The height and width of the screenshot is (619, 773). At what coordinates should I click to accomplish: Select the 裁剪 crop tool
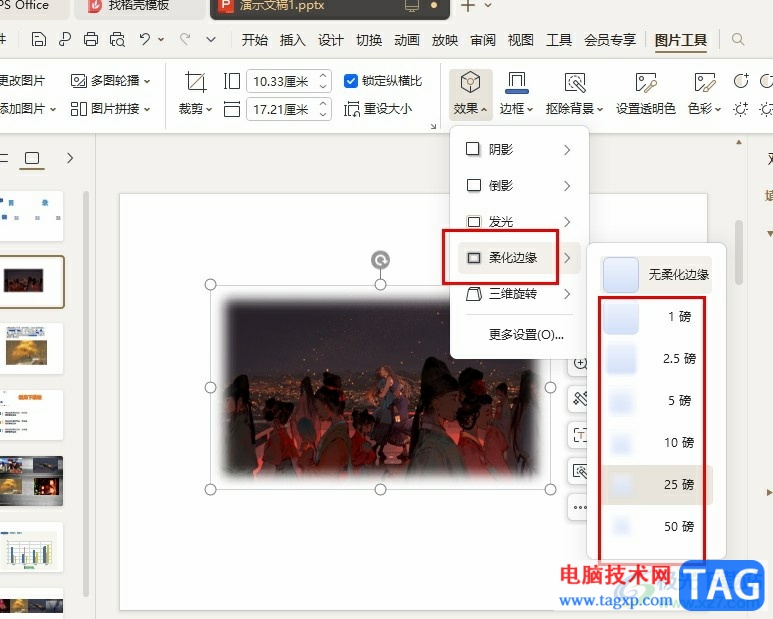[x=195, y=94]
